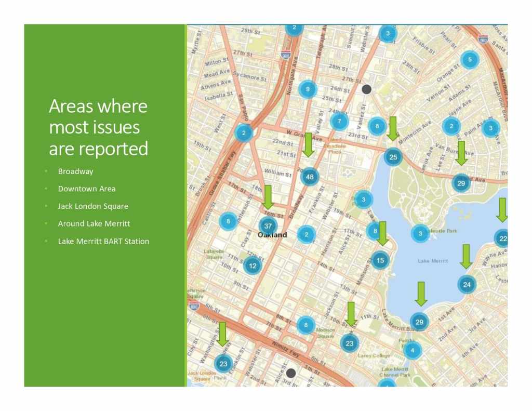The height and width of the screenshot is (411, 532).
Task: Click the cluster marker labeled 5
Action: [470, 60]
